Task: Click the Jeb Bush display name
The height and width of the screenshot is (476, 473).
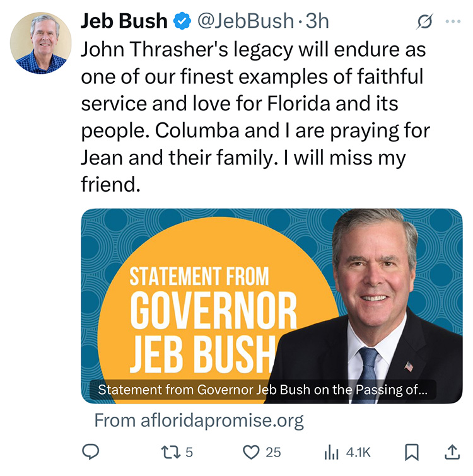Action: click(x=124, y=21)
